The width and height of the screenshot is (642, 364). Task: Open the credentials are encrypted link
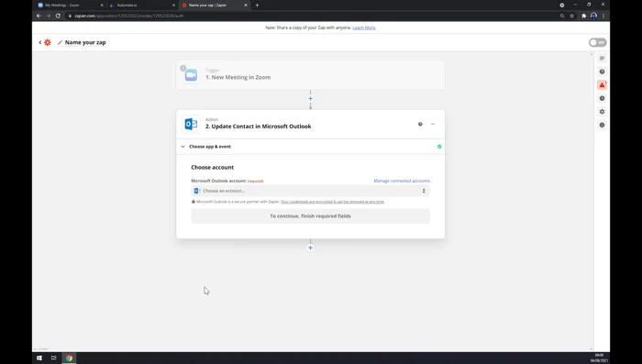click(x=332, y=202)
